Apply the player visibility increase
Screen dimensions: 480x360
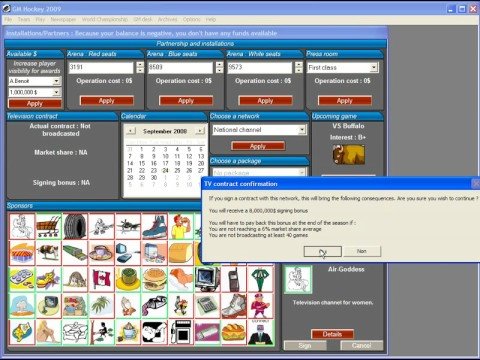[35, 104]
